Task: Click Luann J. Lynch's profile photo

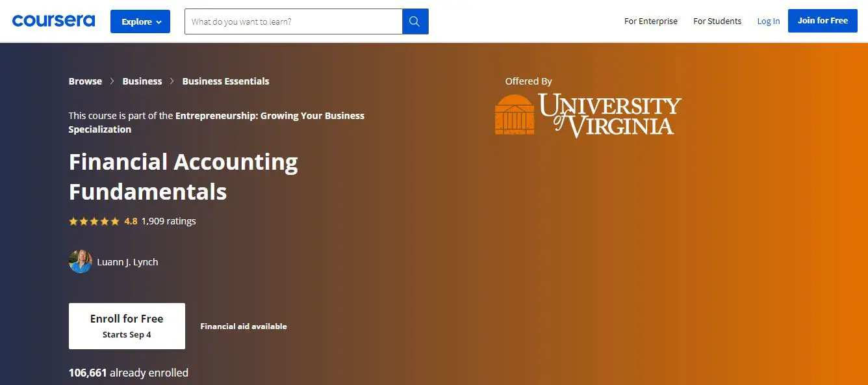Action: pyautogui.click(x=80, y=261)
